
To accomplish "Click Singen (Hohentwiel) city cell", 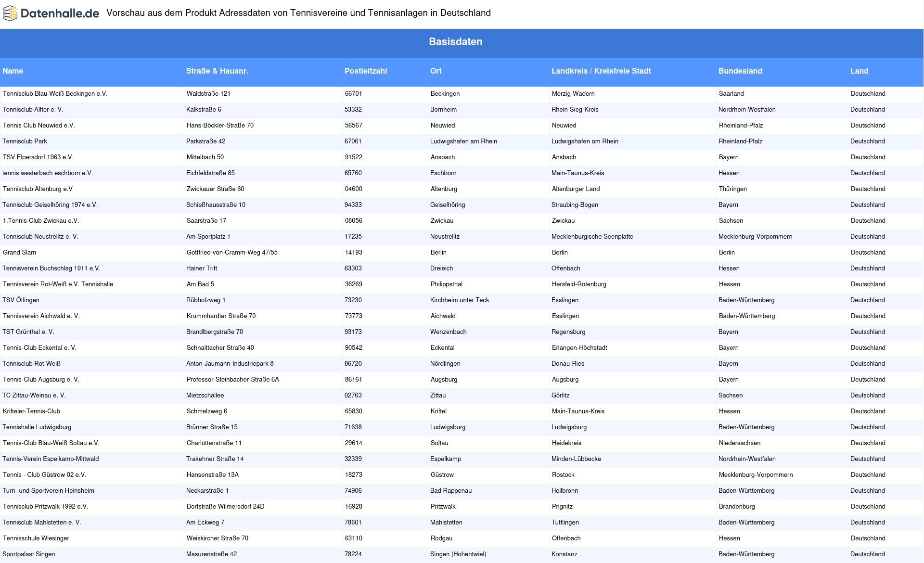I will point(458,554).
